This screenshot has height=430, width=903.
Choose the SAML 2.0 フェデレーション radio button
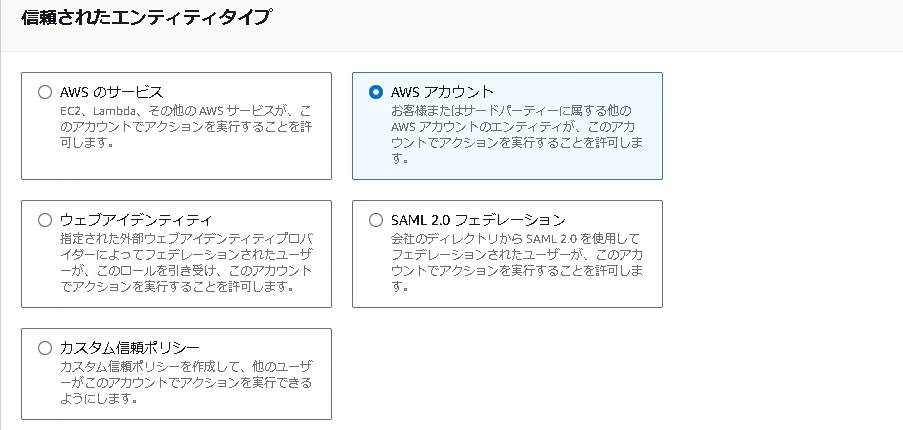pos(375,220)
